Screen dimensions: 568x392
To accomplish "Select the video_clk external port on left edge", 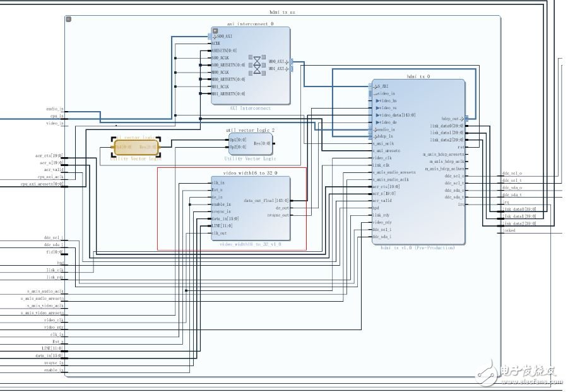I will tap(54, 320).
